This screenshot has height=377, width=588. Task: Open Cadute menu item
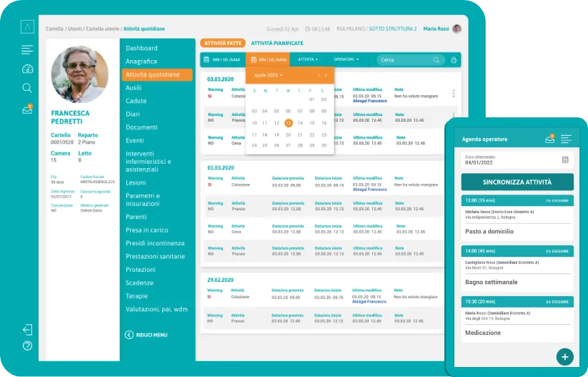tap(136, 101)
